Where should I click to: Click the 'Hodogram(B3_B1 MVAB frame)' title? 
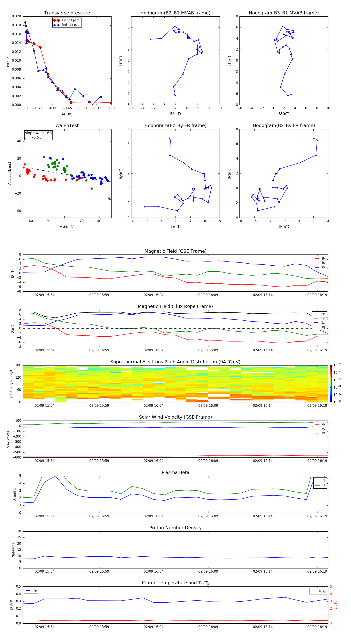pyautogui.click(x=284, y=13)
